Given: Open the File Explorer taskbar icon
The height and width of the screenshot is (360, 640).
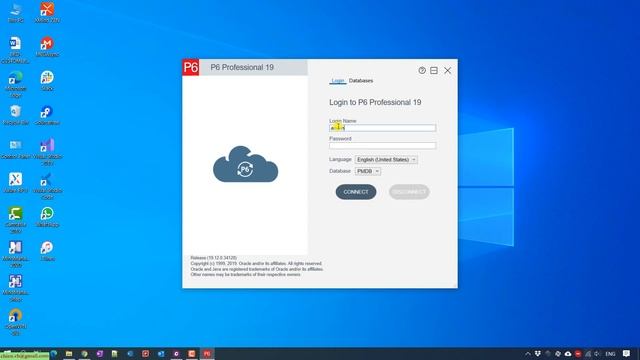Looking at the screenshot, I should tap(69, 354).
